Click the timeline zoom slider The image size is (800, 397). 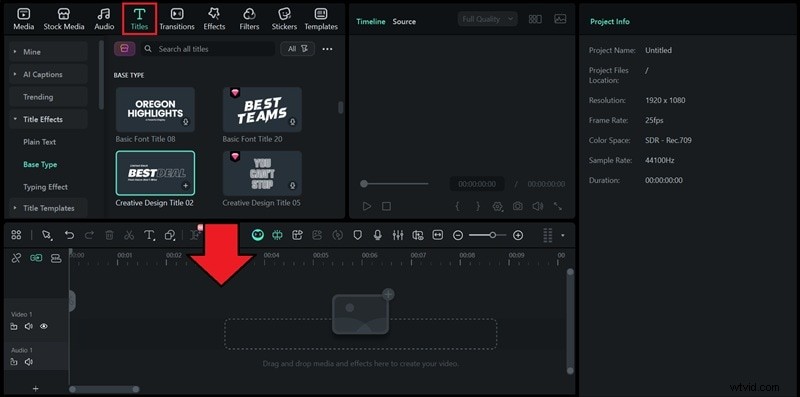click(x=488, y=235)
